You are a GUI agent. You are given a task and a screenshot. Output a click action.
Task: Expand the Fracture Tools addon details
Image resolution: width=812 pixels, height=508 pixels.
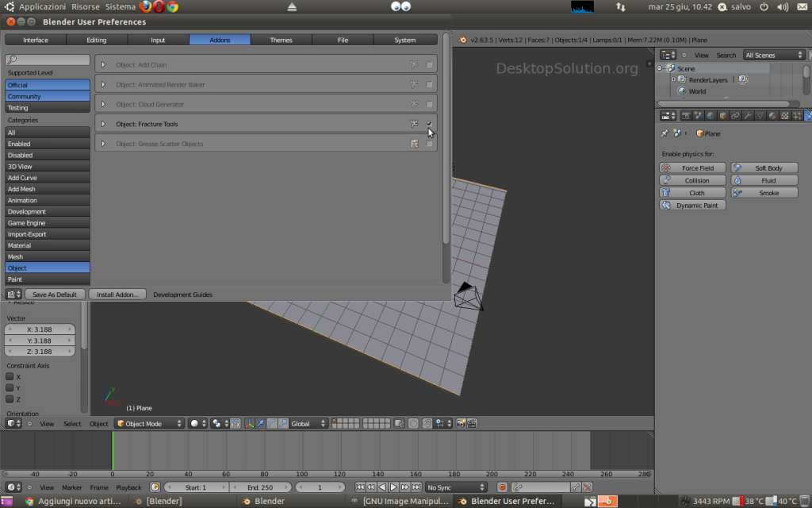point(103,124)
